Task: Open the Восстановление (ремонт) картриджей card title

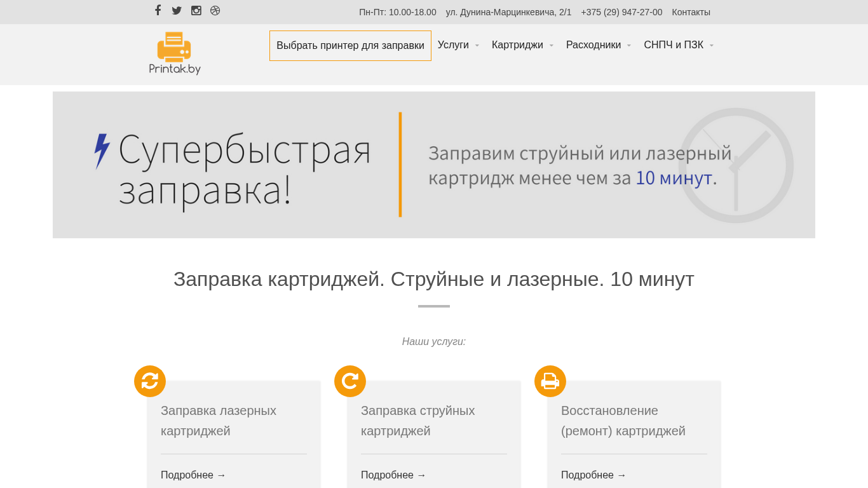Action: (623, 421)
